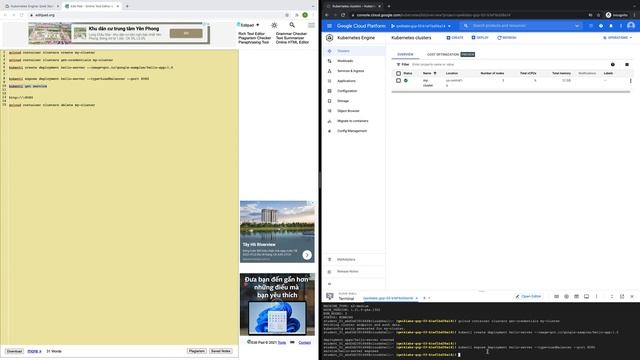
Task: Open my-cluster row more actions menu
Action: tap(631, 81)
